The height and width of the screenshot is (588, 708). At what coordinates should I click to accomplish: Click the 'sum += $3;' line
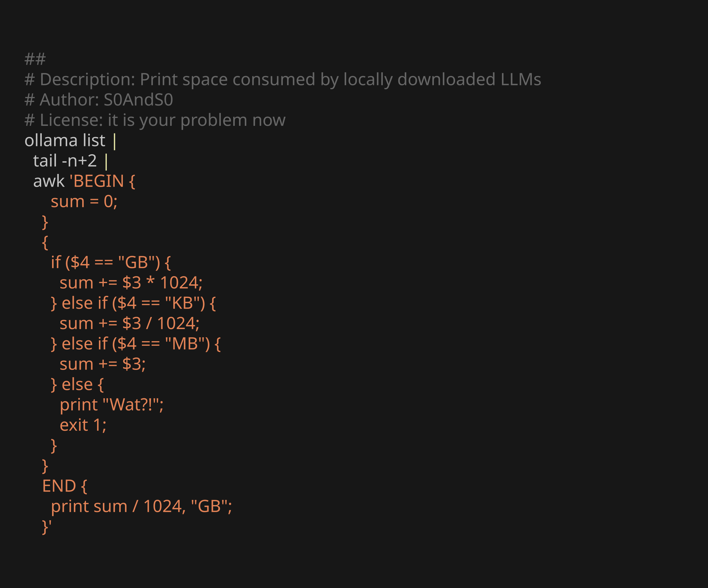(103, 364)
